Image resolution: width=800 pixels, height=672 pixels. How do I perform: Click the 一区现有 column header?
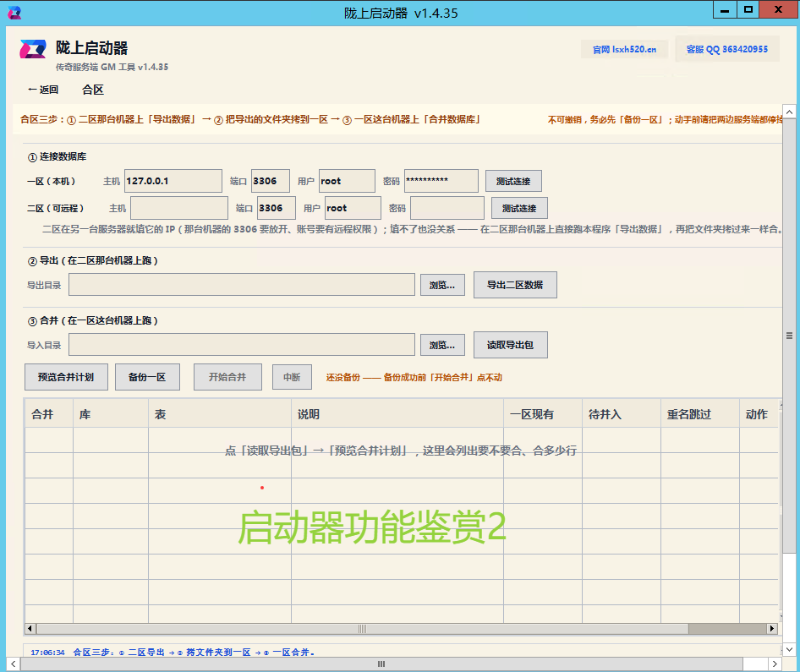point(543,414)
